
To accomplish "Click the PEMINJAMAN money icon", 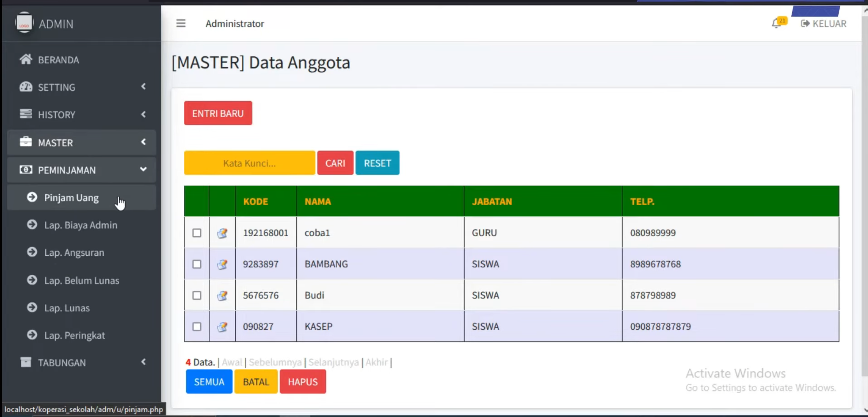I will click(26, 169).
